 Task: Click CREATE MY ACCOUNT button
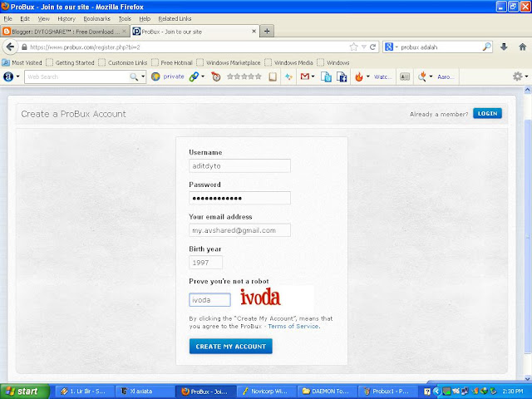click(x=231, y=346)
